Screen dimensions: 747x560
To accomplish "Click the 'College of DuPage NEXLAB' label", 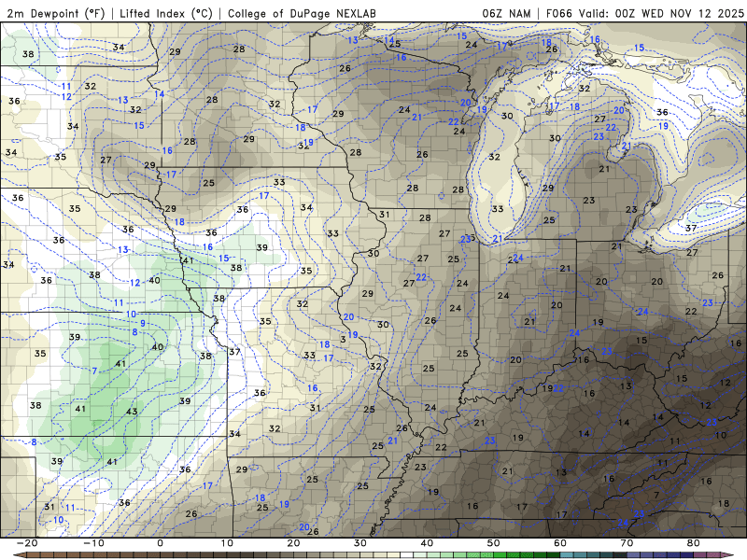I will [302, 13].
